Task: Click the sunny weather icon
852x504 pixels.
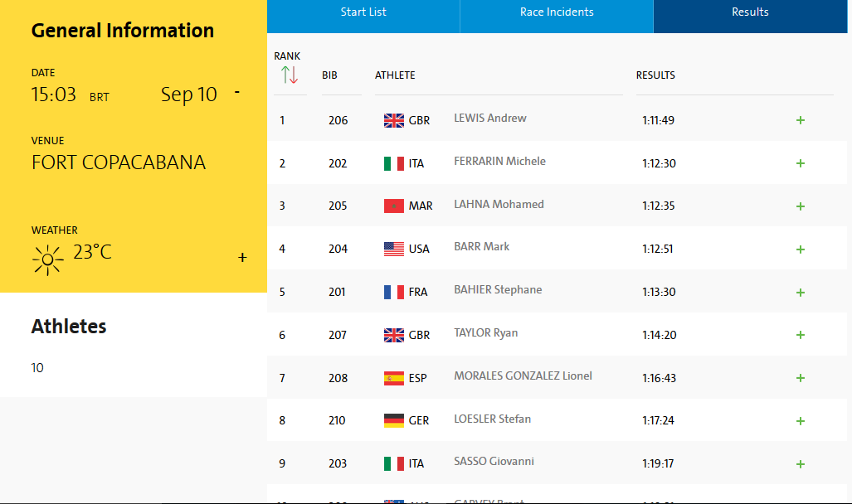Action: point(47,259)
